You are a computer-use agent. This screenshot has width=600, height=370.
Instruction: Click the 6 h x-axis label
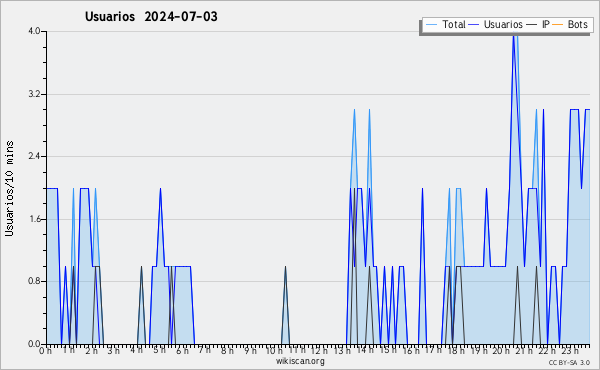tap(182, 351)
